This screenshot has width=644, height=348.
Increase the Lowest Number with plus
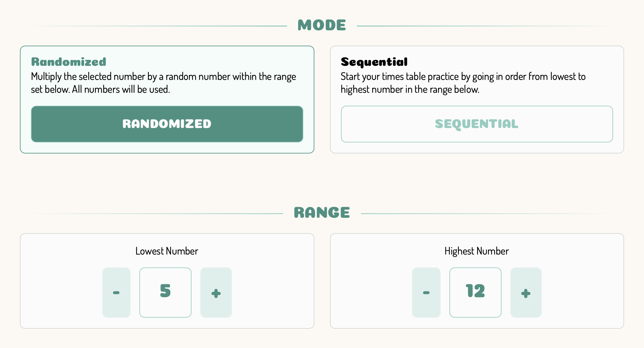pos(216,293)
